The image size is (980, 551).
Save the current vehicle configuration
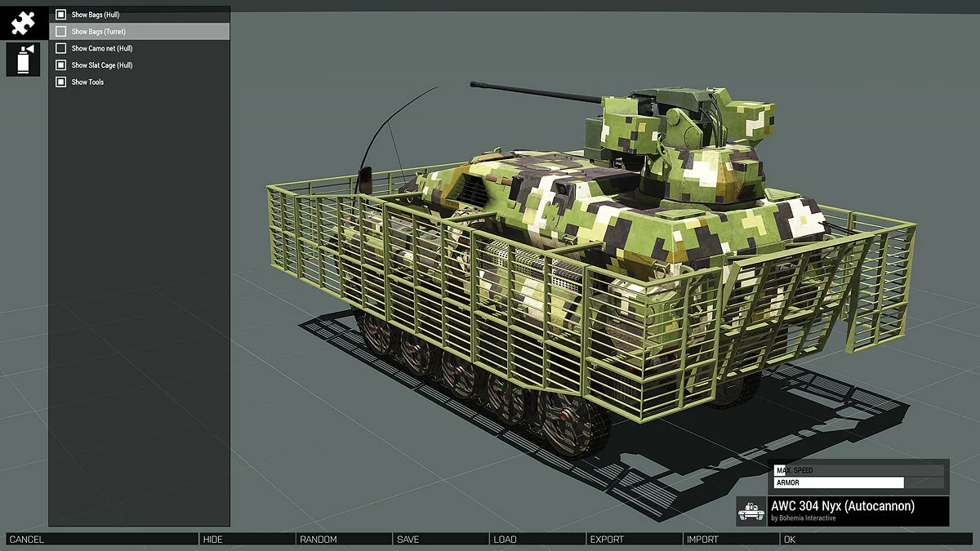408,540
